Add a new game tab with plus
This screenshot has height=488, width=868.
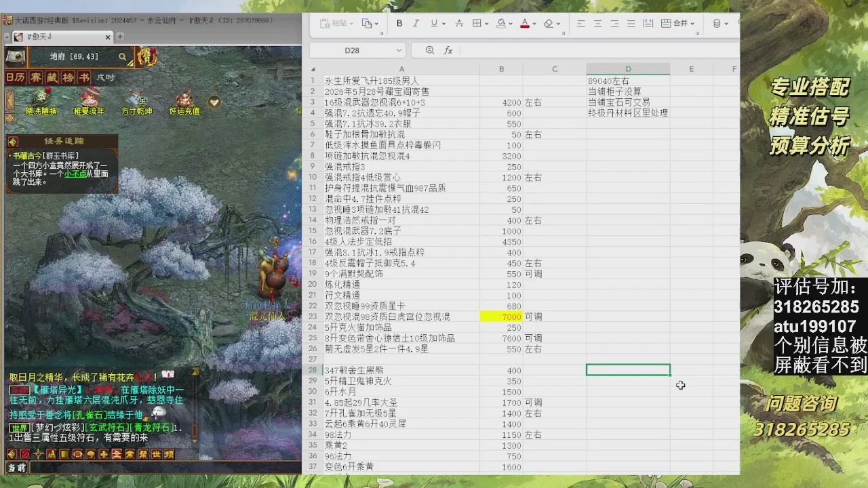click(120, 37)
